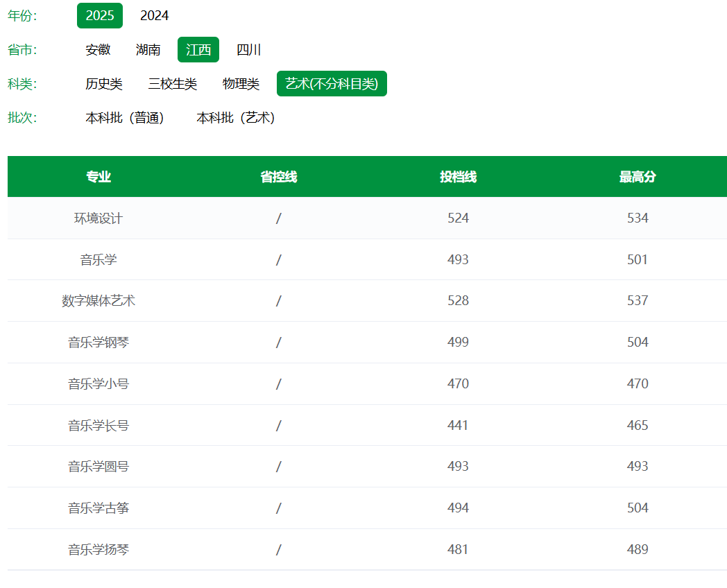Click 投档线 value 494
727x588 pixels.
pyautogui.click(x=458, y=508)
